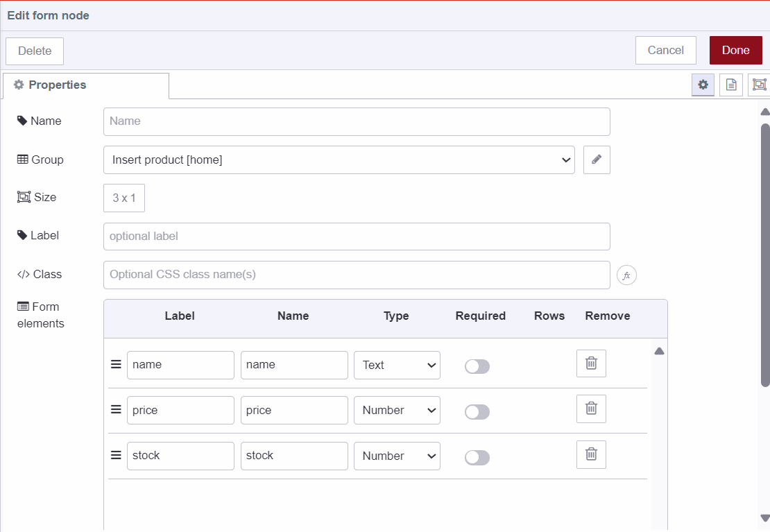The image size is (770, 532).
Task: Open the 3 x 1 size selector
Action: [123, 198]
